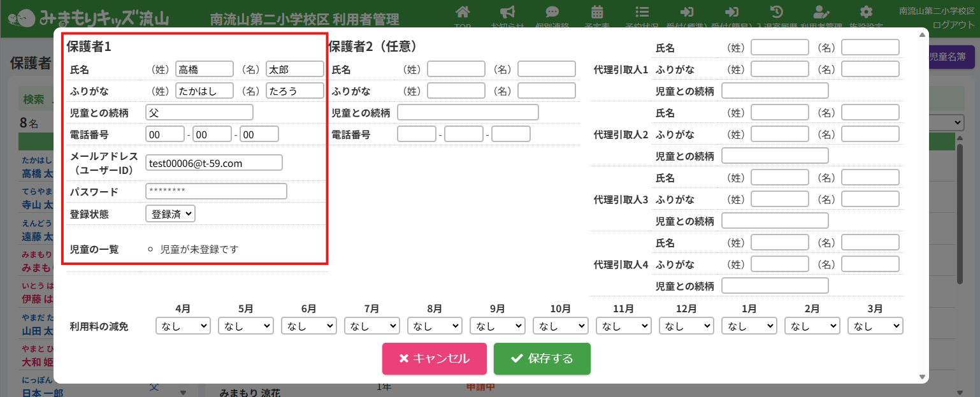Open the お知らせ megaphone icon
The width and height of the screenshot is (980, 397).
click(x=507, y=13)
